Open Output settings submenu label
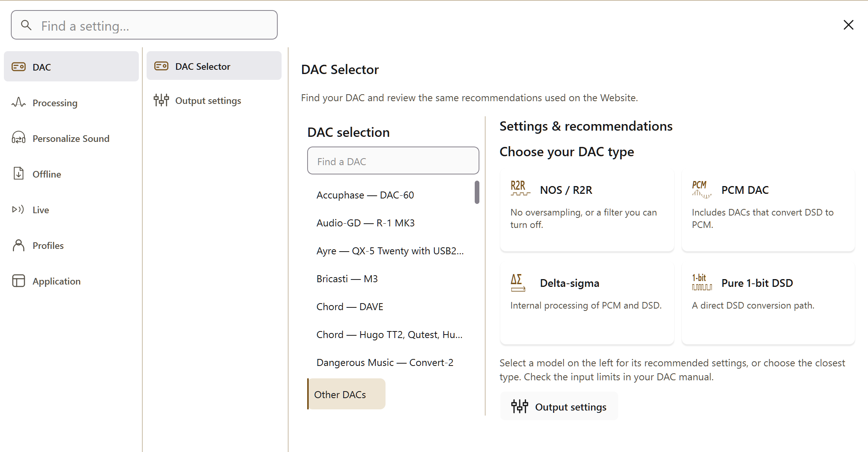 208,100
